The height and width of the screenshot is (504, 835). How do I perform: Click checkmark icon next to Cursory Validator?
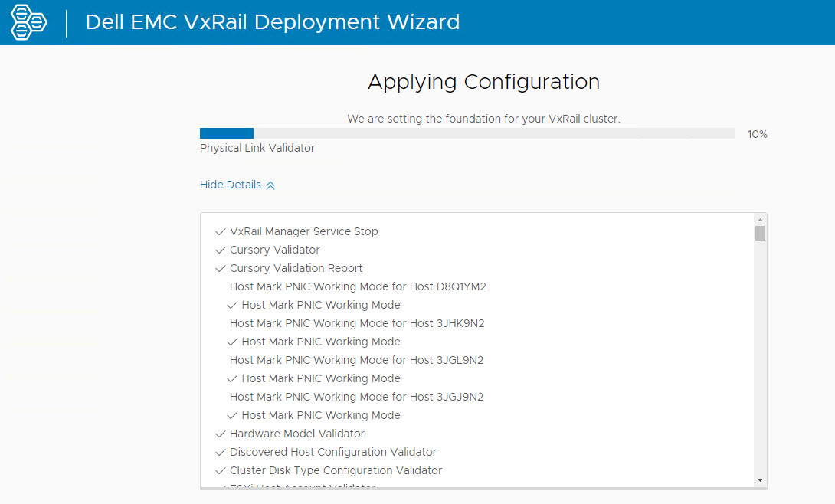[220, 250]
